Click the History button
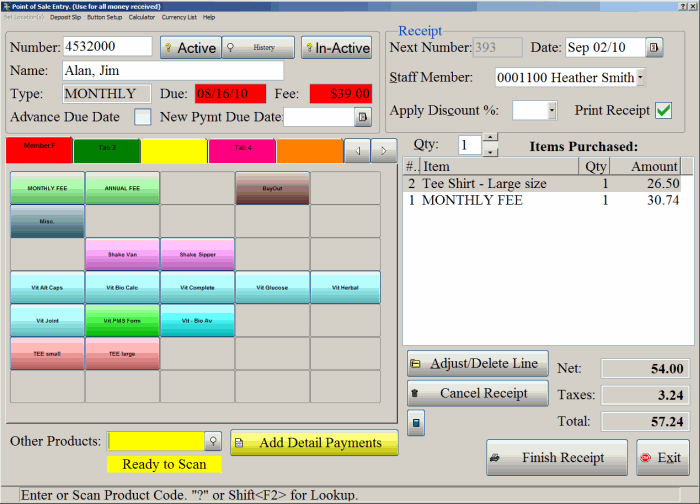 [258, 48]
